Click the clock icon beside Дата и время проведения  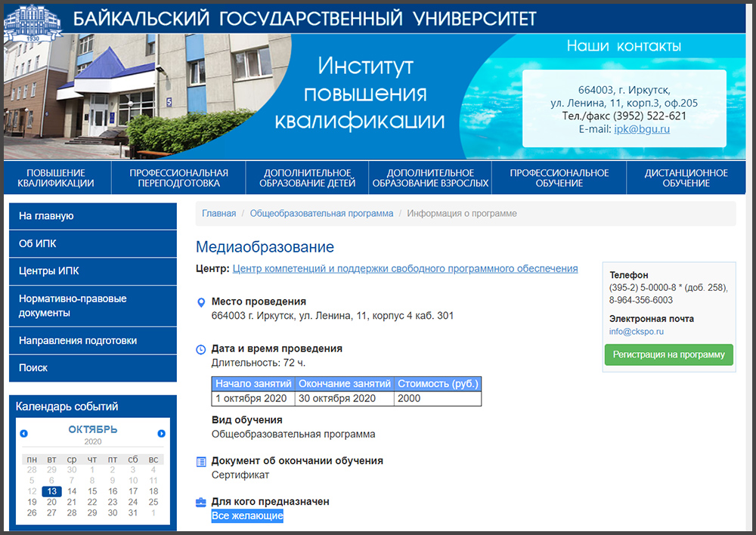201,349
